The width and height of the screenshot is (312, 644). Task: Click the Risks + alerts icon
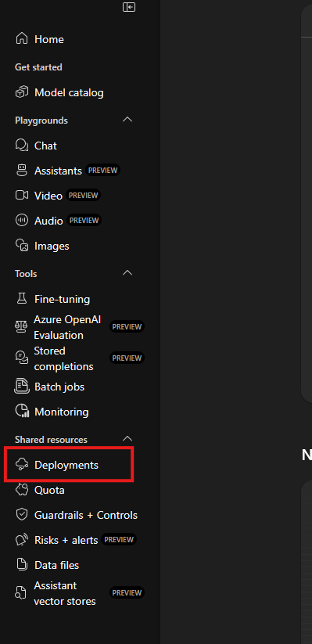tap(22, 540)
